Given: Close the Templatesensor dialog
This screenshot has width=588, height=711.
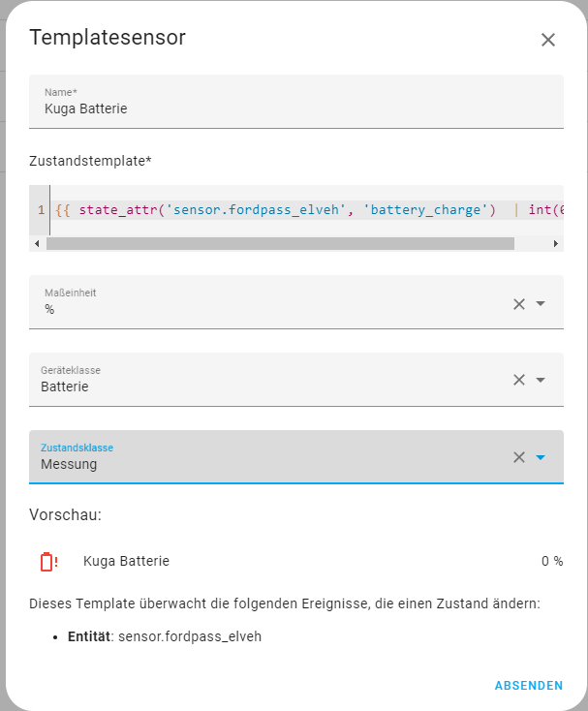Looking at the screenshot, I should click(x=548, y=40).
